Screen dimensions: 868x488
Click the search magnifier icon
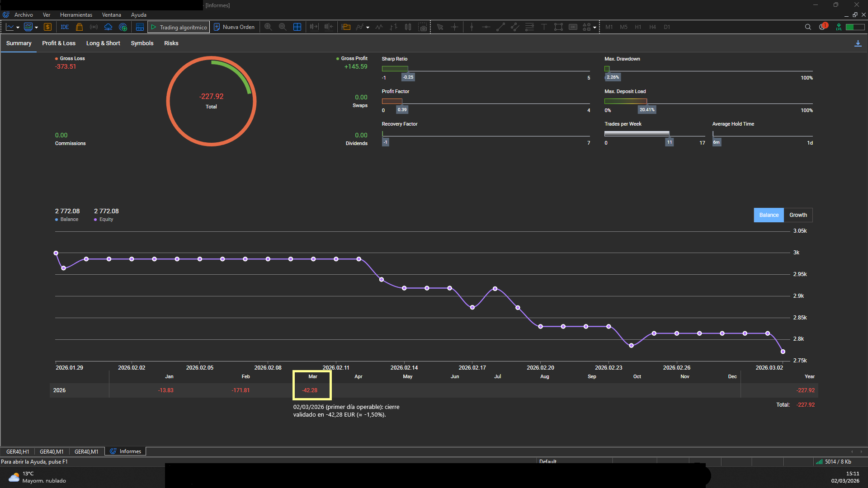[x=808, y=27]
